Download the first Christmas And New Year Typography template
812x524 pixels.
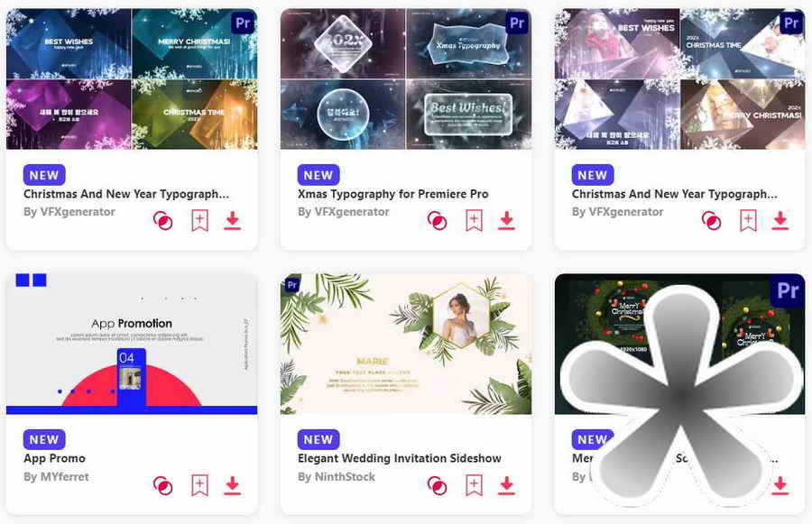pos(233,221)
